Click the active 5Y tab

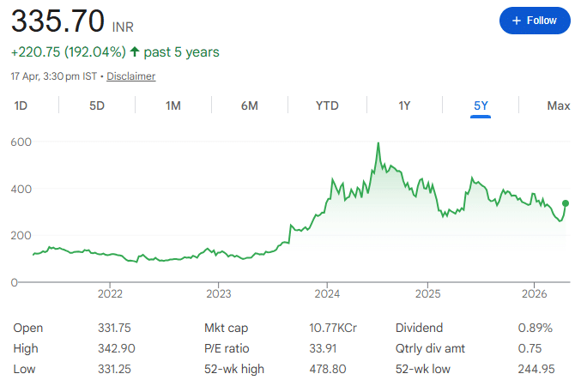pos(481,106)
